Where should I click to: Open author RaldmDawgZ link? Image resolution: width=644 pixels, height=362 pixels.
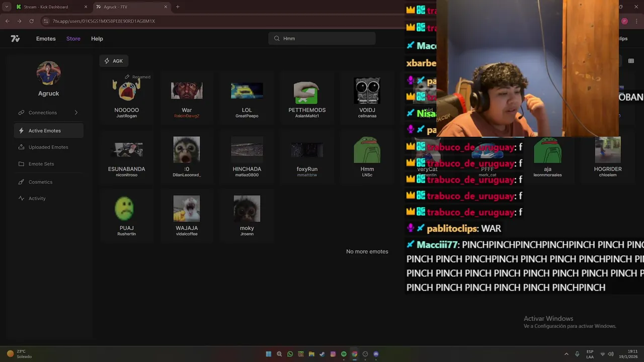point(187,116)
